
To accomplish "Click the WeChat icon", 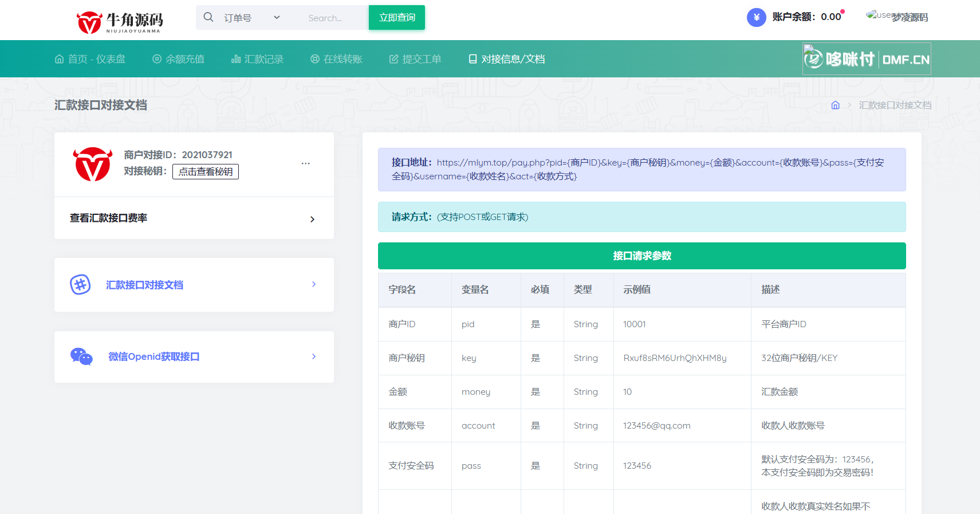I will (x=81, y=356).
